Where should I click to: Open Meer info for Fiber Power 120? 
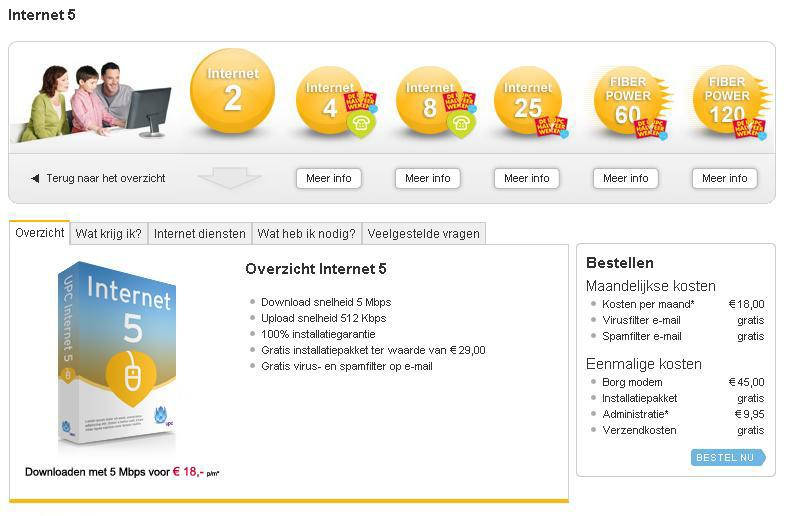point(725,178)
